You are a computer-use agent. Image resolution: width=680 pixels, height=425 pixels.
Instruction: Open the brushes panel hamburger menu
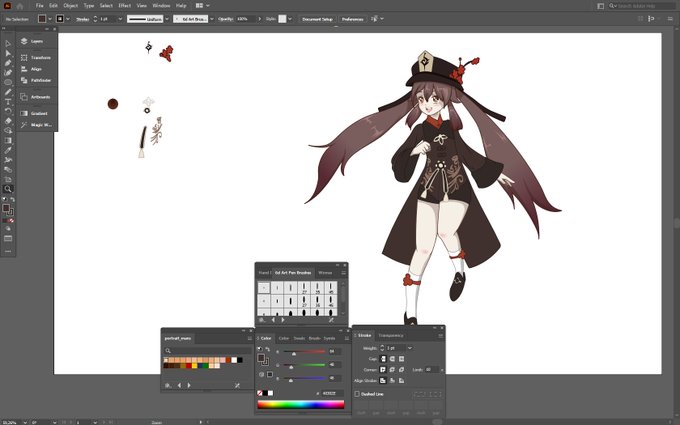click(343, 273)
